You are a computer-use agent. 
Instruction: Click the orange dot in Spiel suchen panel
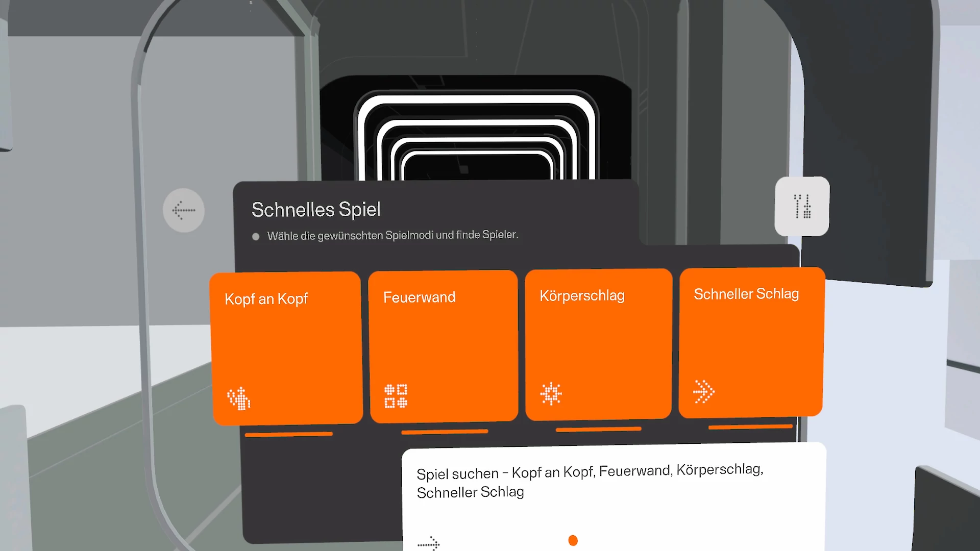(573, 540)
